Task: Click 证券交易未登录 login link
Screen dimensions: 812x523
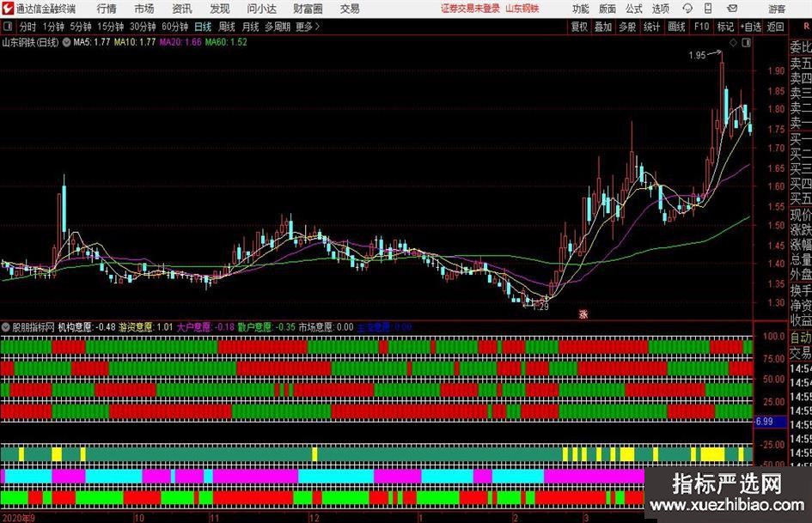Action: tap(470, 9)
